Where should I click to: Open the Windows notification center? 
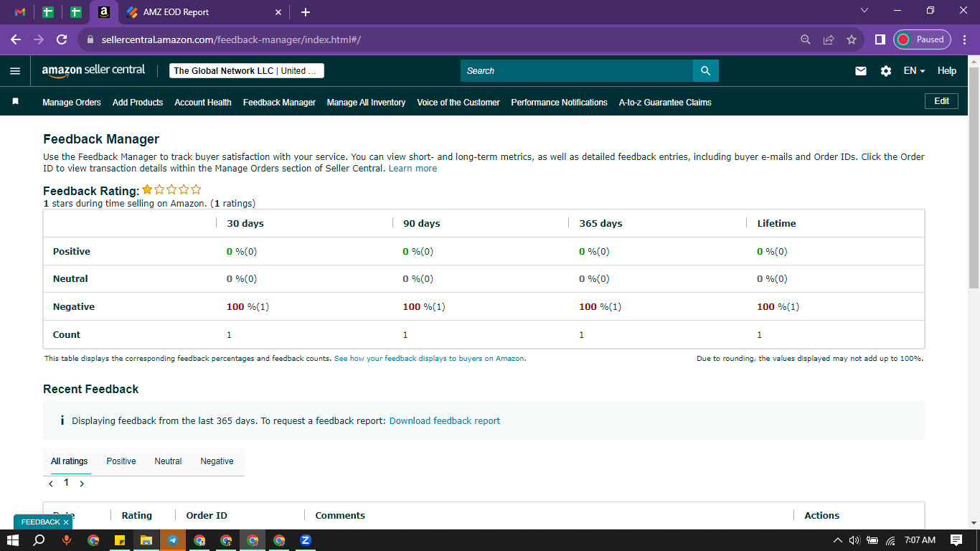(x=956, y=540)
